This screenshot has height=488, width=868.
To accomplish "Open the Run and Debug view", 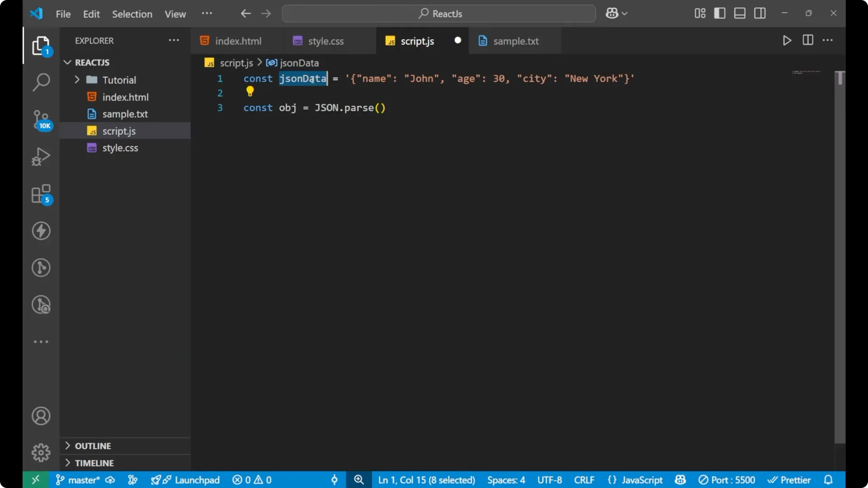I will [41, 156].
